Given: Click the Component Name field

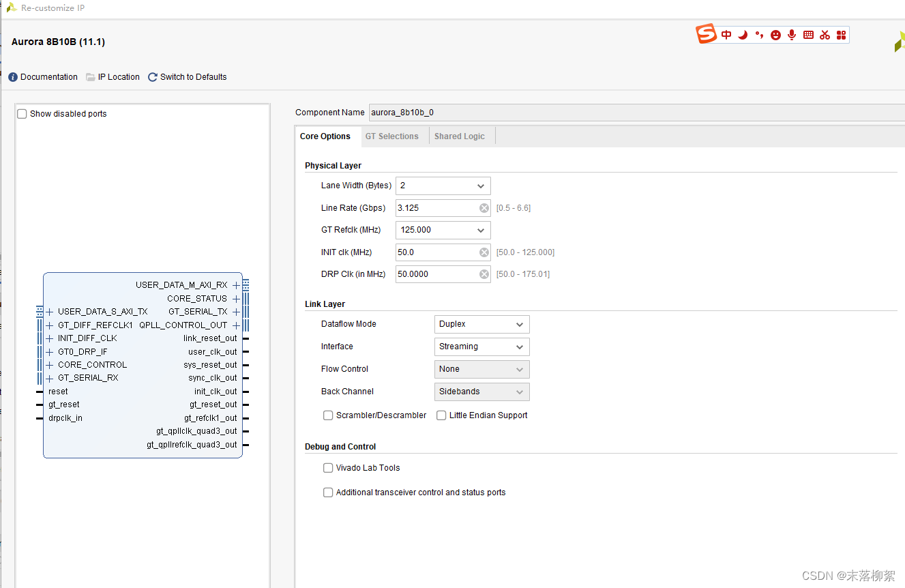Looking at the screenshot, I should click(x=636, y=113).
